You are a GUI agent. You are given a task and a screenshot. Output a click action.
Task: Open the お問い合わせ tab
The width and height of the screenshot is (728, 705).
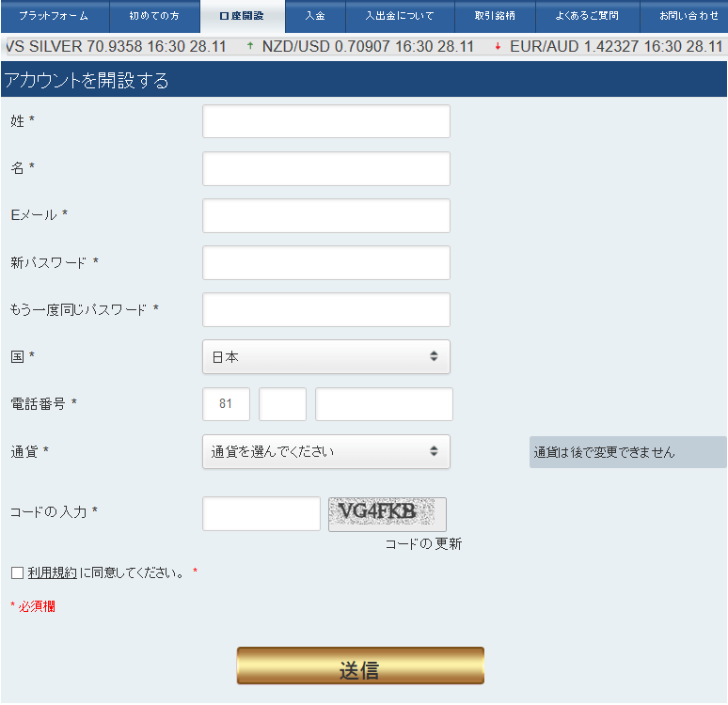[x=685, y=16]
